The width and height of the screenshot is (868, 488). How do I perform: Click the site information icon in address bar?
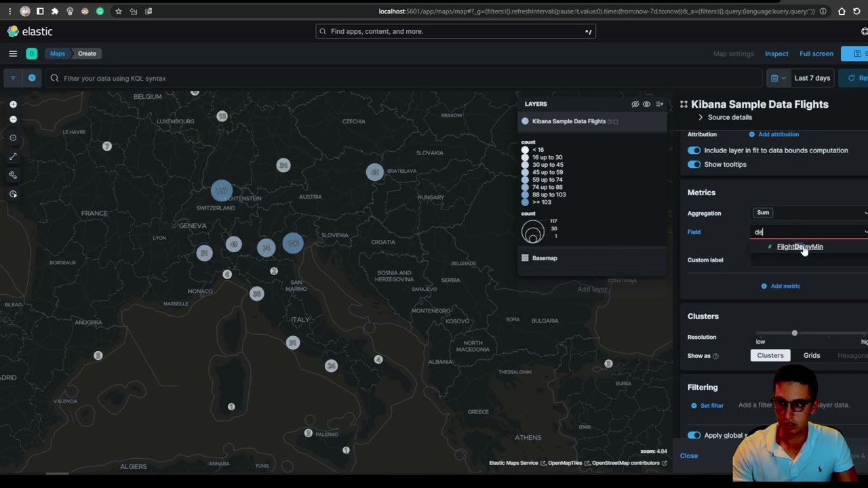click(823, 11)
